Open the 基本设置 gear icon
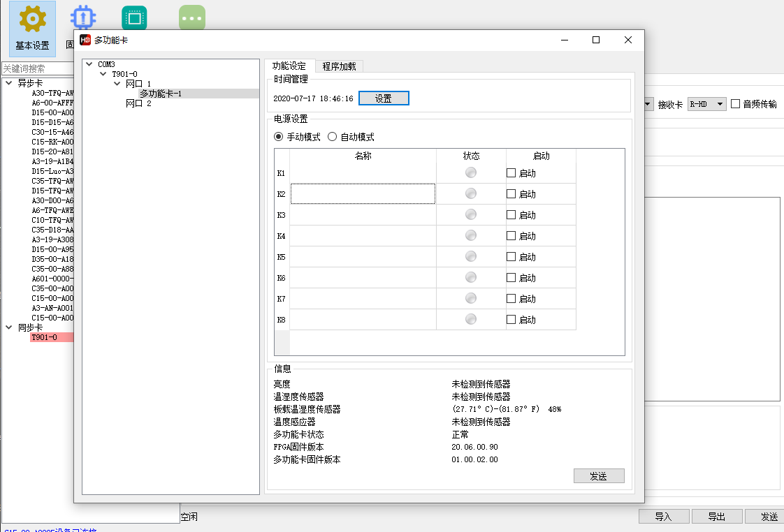 (32, 20)
